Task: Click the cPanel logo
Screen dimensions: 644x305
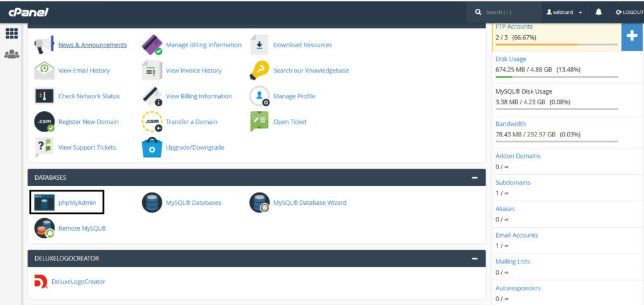Action: pyautogui.click(x=28, y=12)
